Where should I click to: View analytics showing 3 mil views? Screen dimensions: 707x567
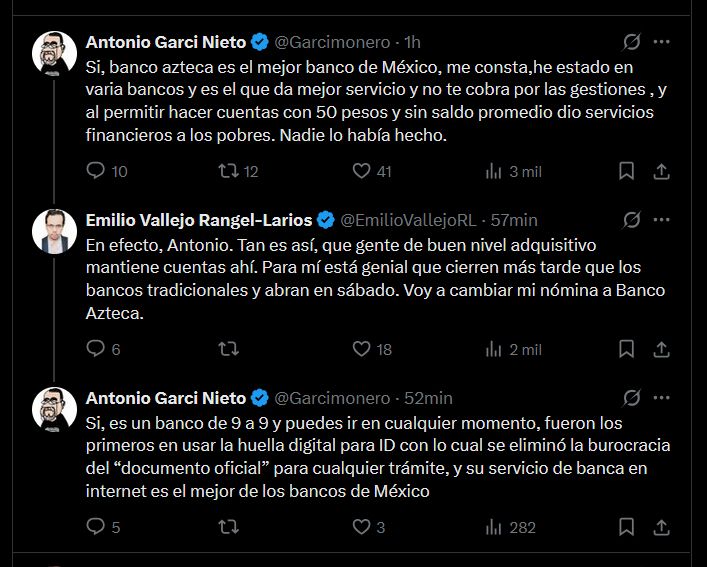[493, 171]
